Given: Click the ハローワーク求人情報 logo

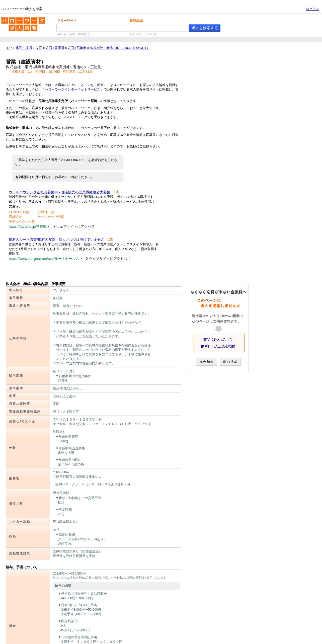Looking at the screenshot, I should tap(23, 24).
